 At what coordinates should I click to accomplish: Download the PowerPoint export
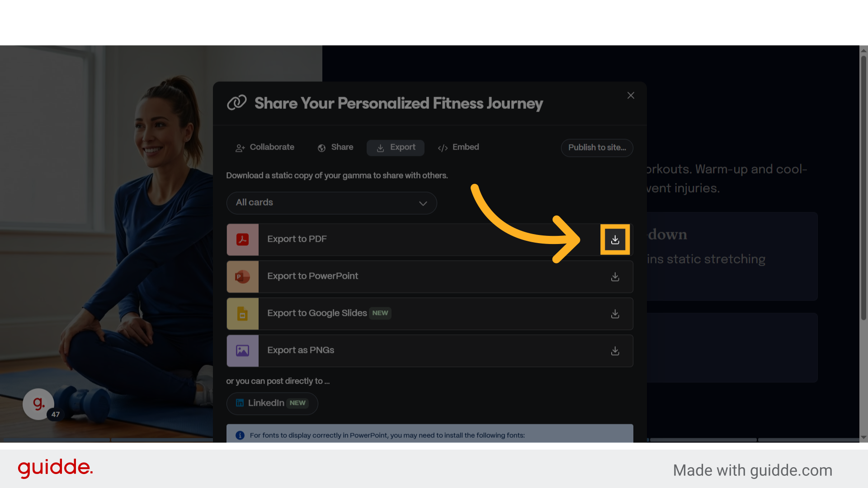click(x=615, y=277)
